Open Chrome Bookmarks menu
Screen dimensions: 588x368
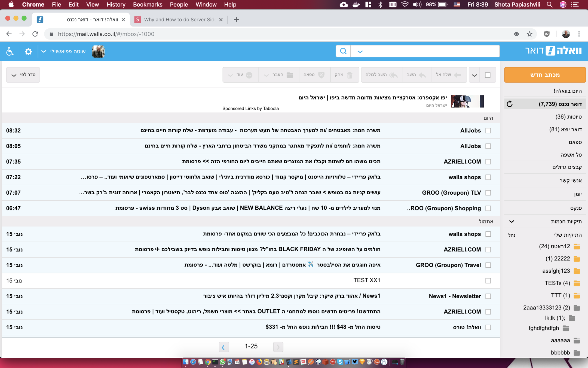[147, 4]
